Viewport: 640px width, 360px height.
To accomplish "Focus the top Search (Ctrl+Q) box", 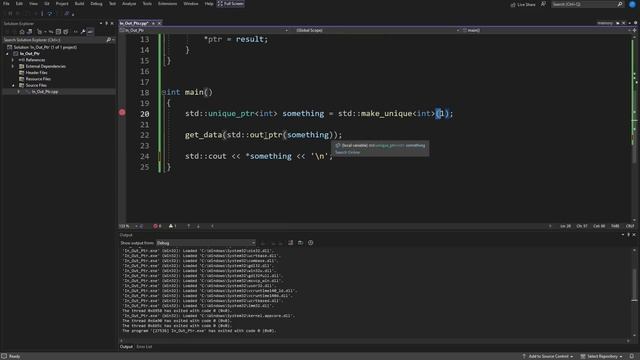I will coord(587,4).
